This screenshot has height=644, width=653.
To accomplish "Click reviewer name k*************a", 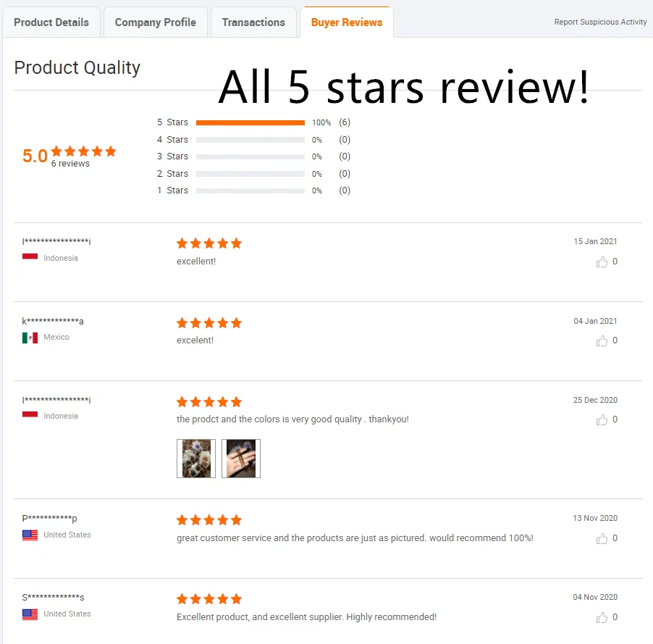I will coord(53,321).
